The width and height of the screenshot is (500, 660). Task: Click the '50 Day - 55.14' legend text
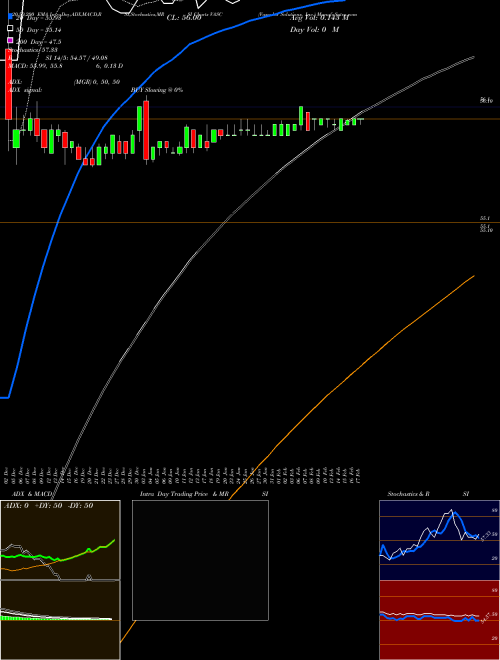pos(38,30)
